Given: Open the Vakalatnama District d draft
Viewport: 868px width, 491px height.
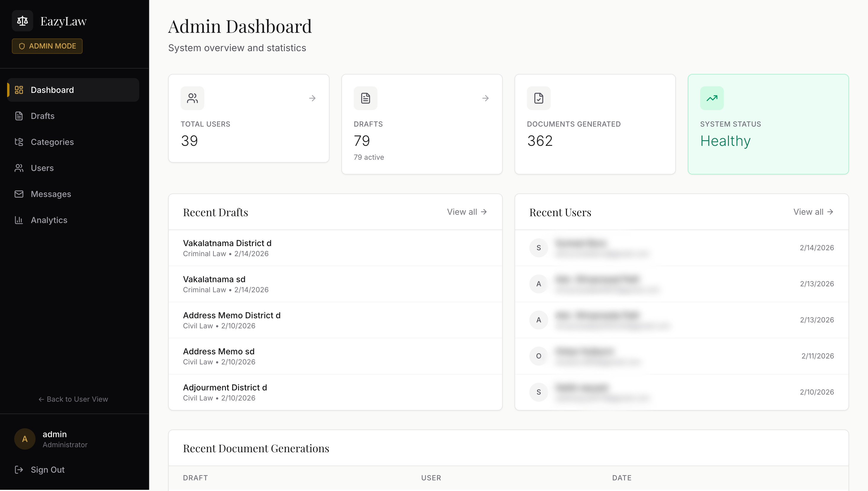Looking at the screenshot, I should coord(227,243).
